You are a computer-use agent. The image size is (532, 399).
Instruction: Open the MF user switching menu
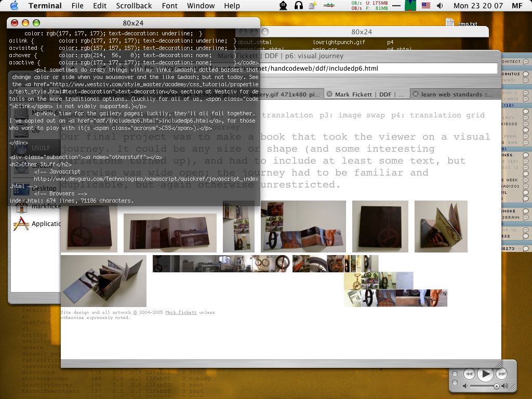click(x=517, y=6)
